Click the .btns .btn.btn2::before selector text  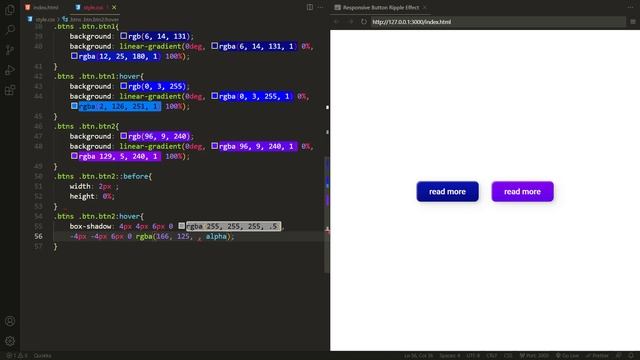pyautogui.click(x=102, y=176)
